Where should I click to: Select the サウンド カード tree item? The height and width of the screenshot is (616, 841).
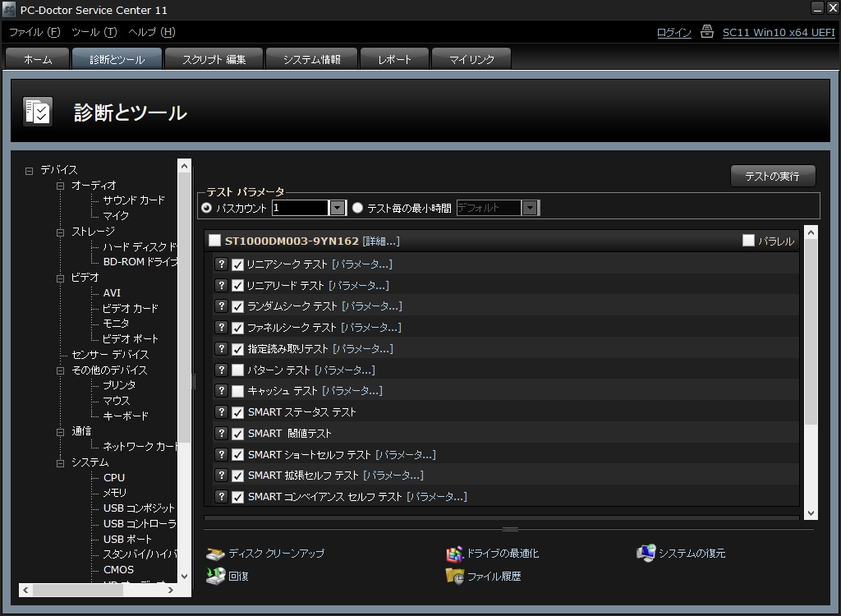[x=134, y=200]
